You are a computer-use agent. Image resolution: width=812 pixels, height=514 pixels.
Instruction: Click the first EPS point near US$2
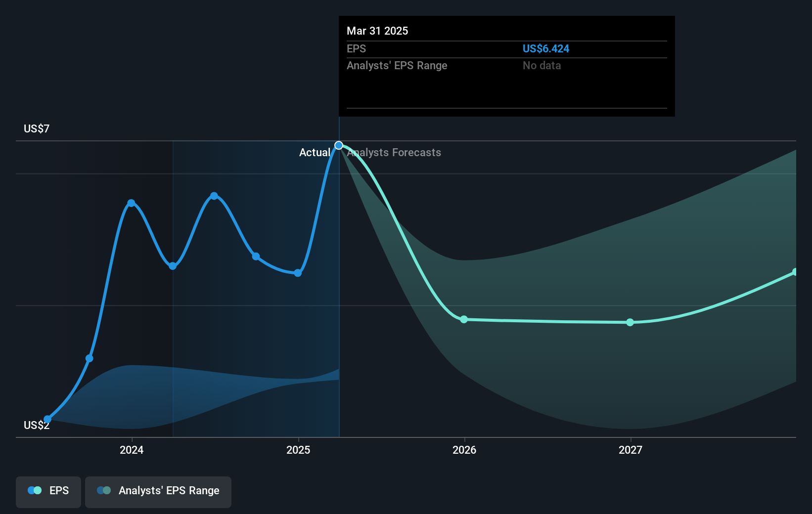[x=47, y=419]
